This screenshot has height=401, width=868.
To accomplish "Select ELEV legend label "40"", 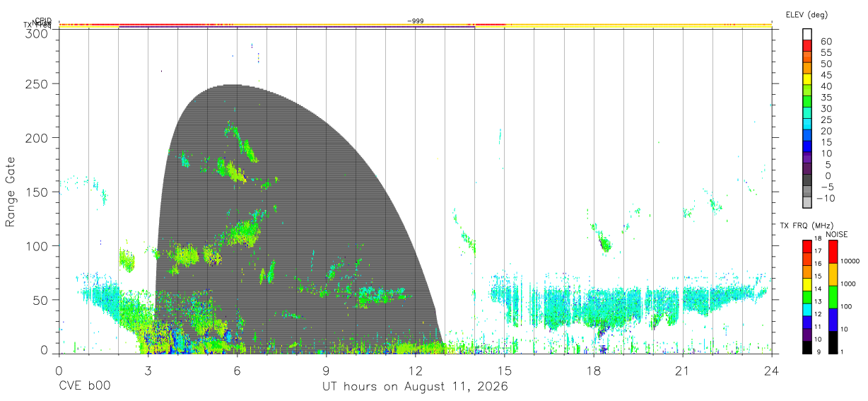I will (826, 86).
